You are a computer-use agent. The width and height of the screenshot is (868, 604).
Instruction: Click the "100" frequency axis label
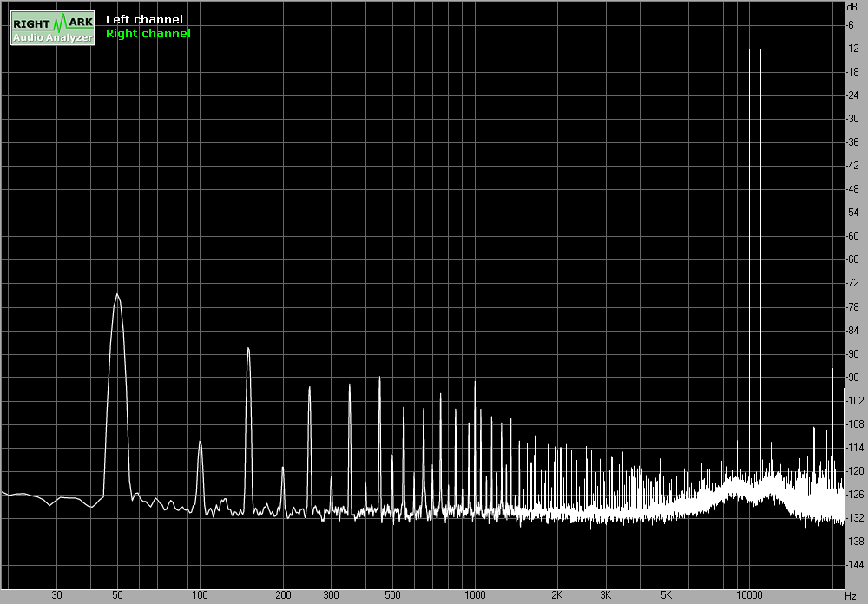200,595
